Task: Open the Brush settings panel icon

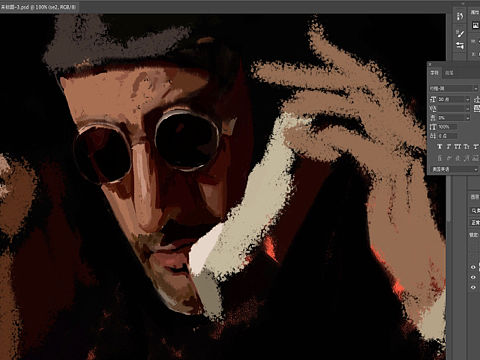Action: point(460,33)
